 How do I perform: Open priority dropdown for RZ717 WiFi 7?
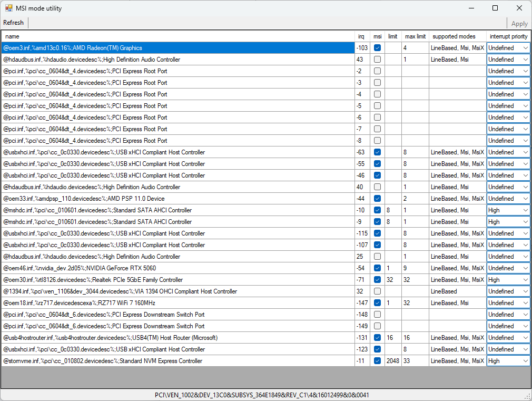508,303
